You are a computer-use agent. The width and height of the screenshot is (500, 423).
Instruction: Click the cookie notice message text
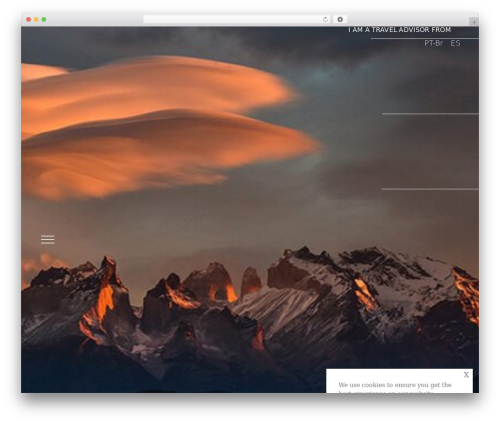pos(395,388)
